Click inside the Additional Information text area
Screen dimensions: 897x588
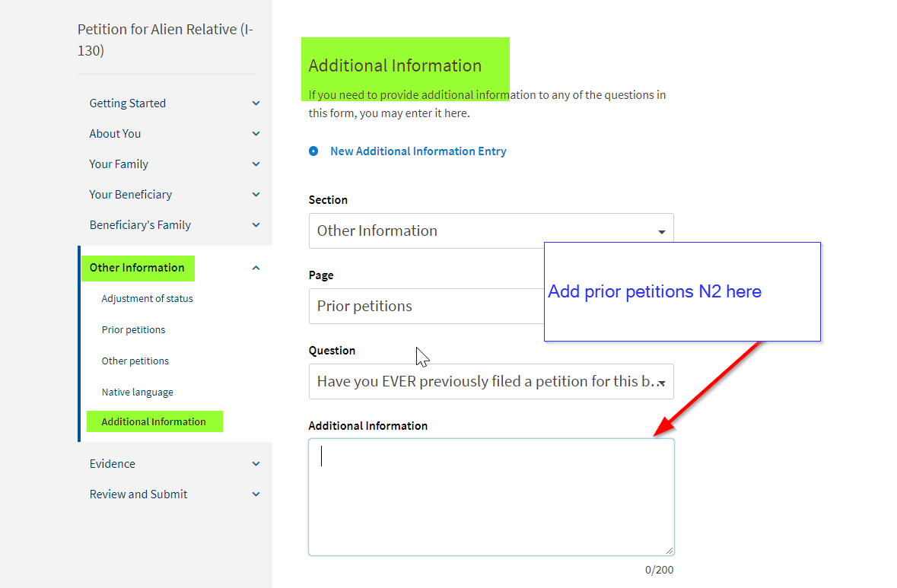pyautogui.click(x=491, y=497)
